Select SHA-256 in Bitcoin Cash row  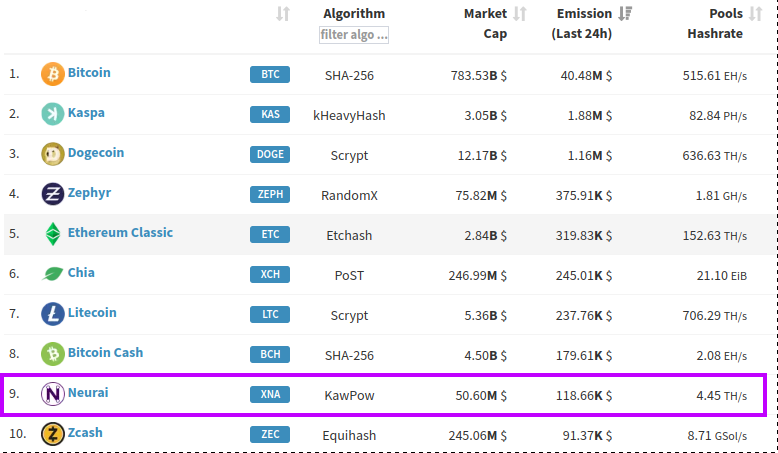[349, 355]
